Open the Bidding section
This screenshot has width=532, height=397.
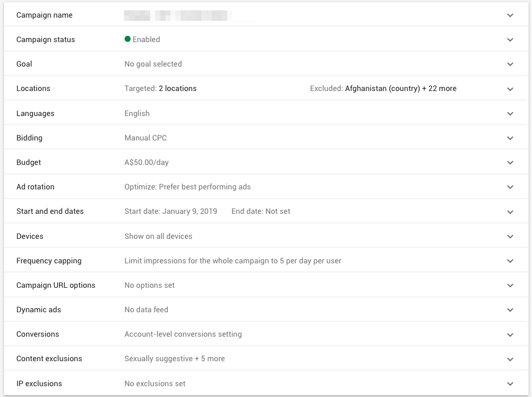click(510, 138)
